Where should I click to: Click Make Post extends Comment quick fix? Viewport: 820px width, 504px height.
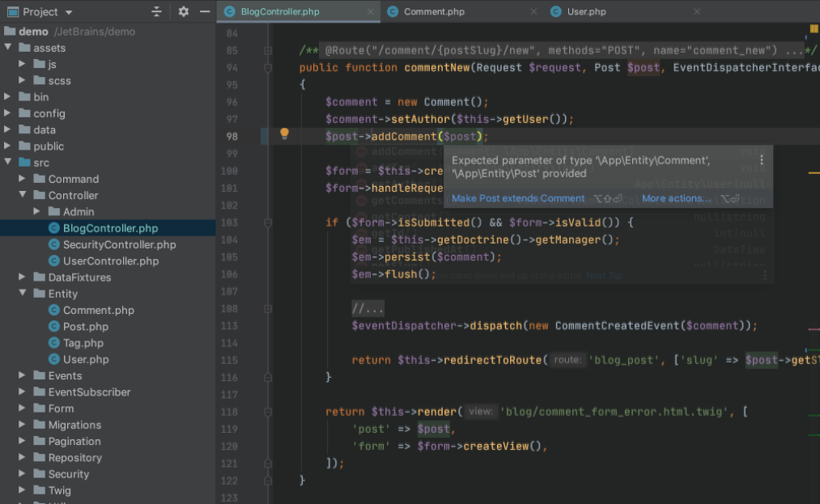518,198
